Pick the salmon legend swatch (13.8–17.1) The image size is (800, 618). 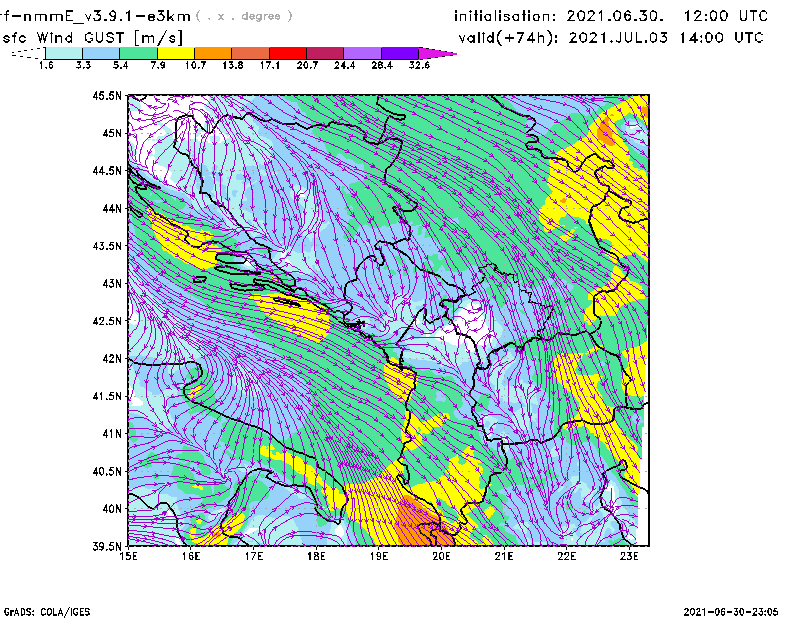pyautogui.click(x=251, y=53)
